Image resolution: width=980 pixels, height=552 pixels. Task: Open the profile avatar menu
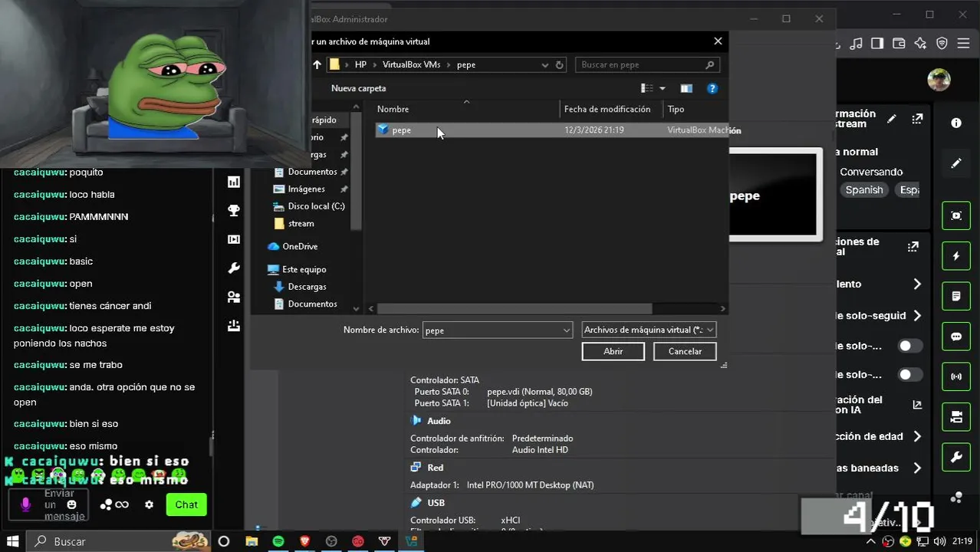pyautogui.click(x=939, y=79)
